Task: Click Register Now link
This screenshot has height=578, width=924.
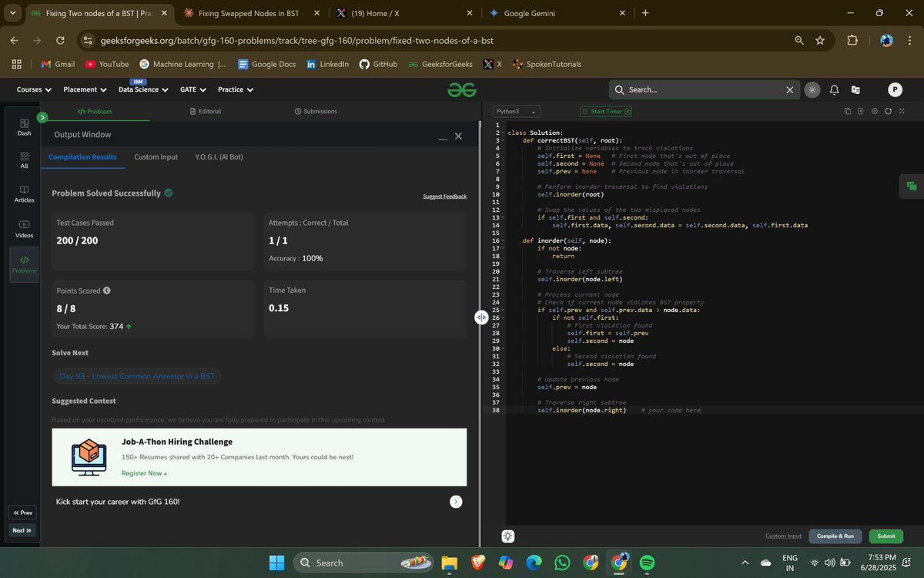Action: [144, 473]
